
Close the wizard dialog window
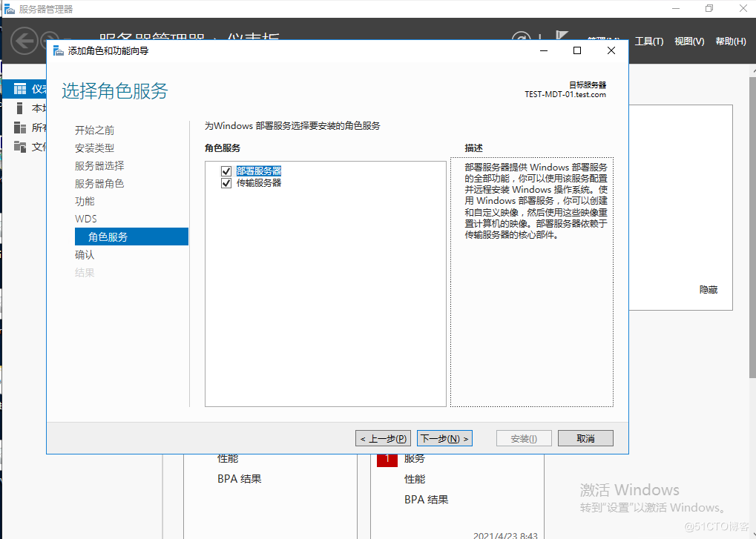(x=611, y=50)
